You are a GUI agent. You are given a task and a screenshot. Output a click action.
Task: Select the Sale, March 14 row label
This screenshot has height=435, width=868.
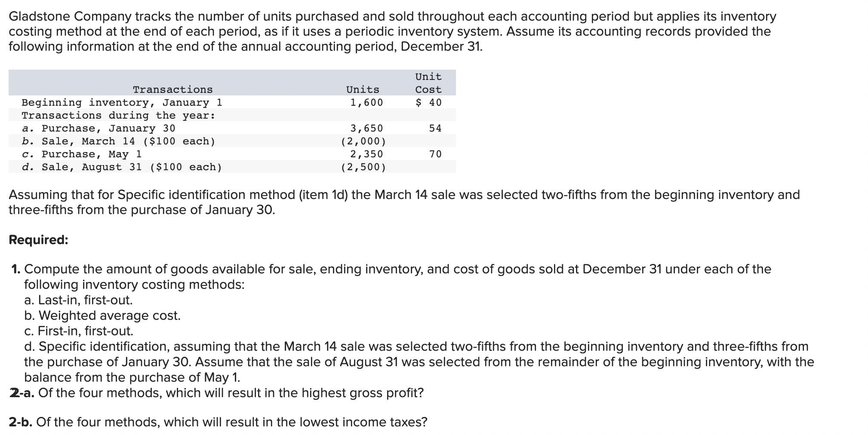tap(118, 141)
